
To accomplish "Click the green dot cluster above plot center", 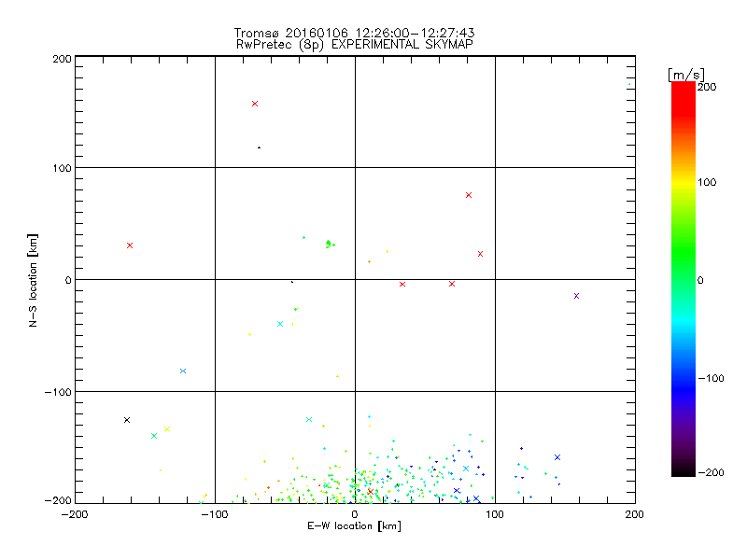I will (329, 245).
